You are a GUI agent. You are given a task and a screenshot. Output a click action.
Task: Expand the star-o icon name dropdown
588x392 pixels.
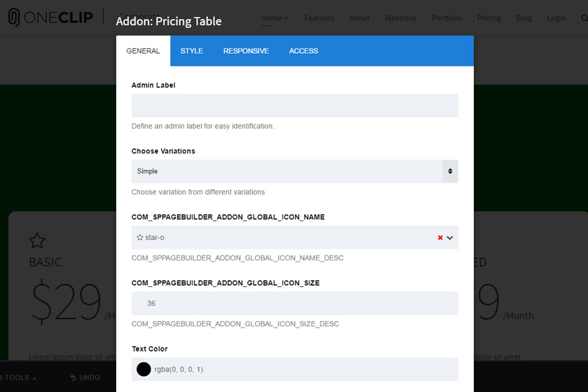click(450, 238)
